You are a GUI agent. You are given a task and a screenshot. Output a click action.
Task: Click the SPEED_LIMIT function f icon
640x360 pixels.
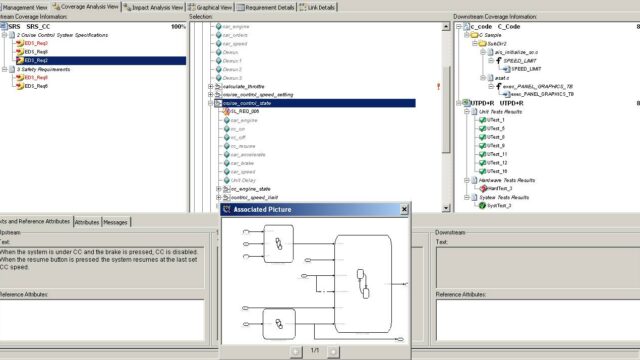(x=498, y=60)
